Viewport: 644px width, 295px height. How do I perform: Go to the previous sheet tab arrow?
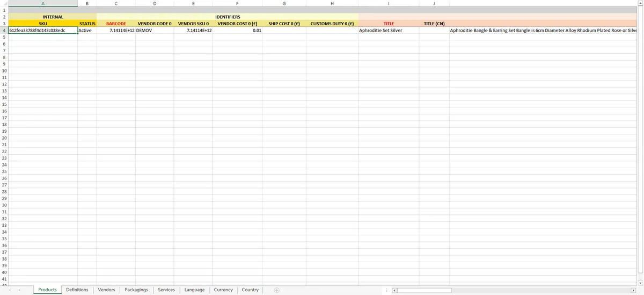[x=10, y=290]
